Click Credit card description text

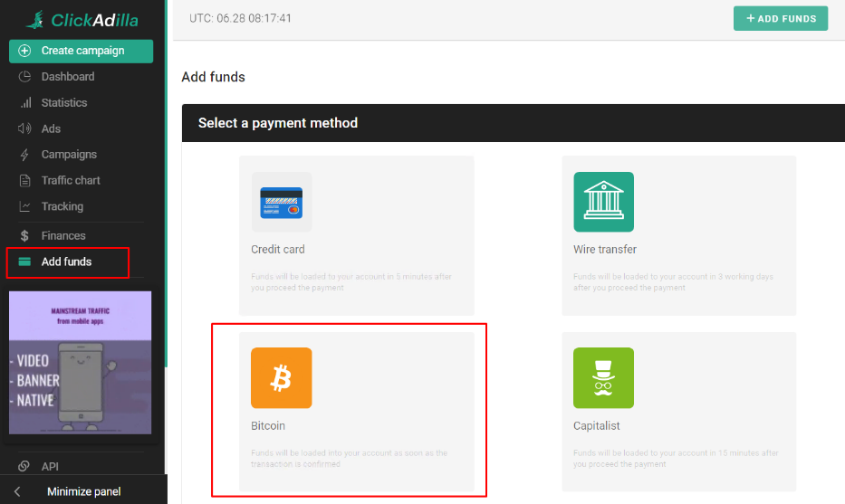351,282
